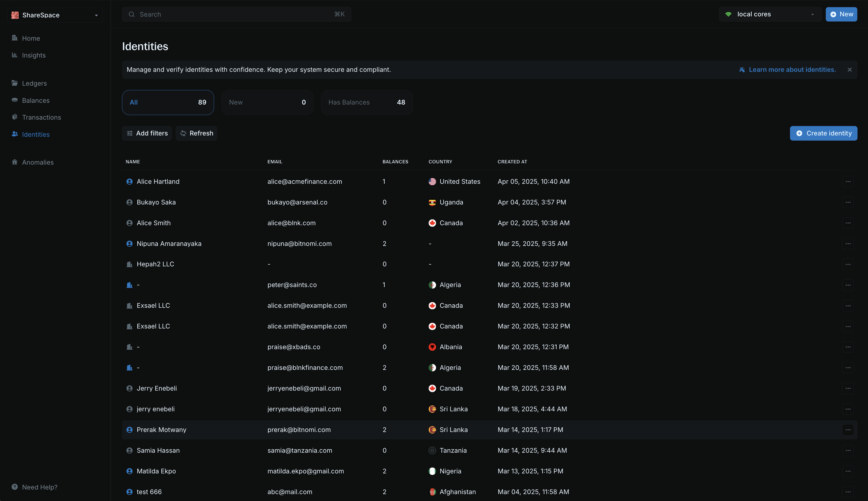The image size is (868, 501).
Task: Select the Anomalies icon in sidebar
Action: (x=15, y=162)
